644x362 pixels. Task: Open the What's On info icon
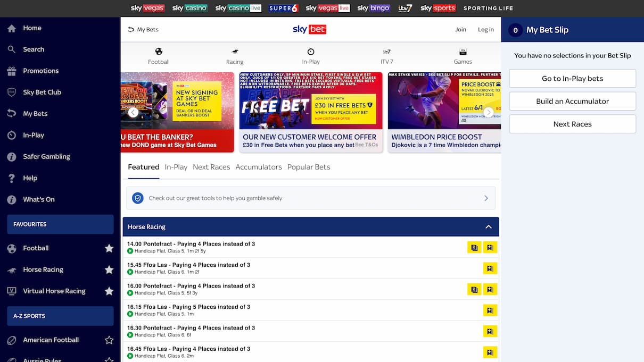click(x=12, y=200)
